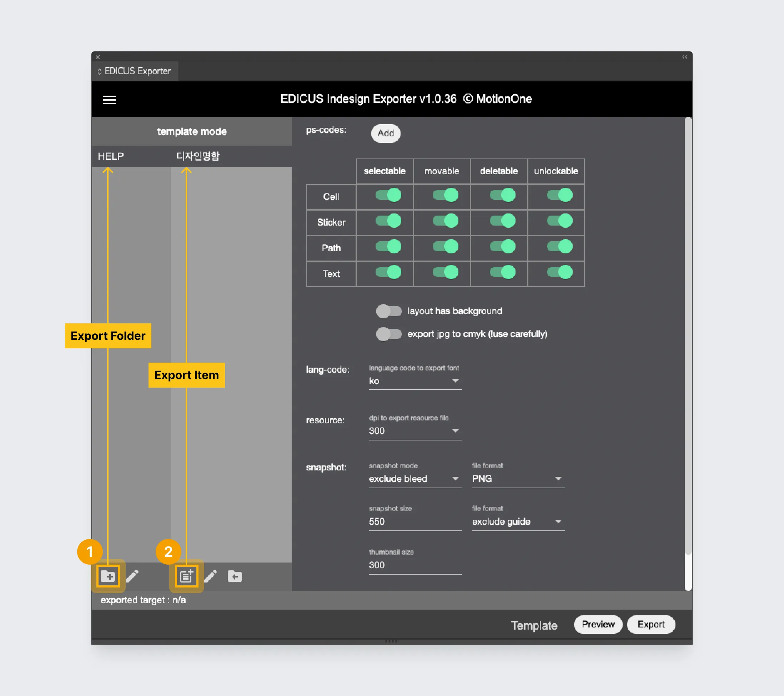Open snapshot mode dropdown exclude bleed

[415, 479]
